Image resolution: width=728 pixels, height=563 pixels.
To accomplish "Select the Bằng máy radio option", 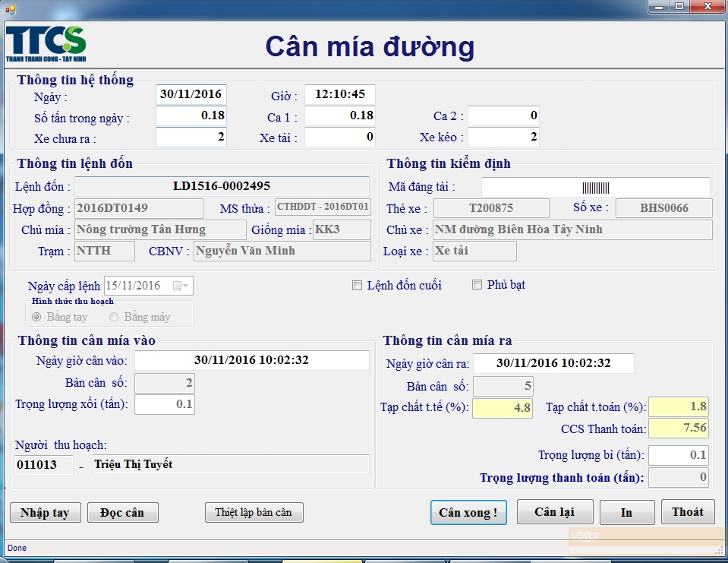I will [114, 317].
